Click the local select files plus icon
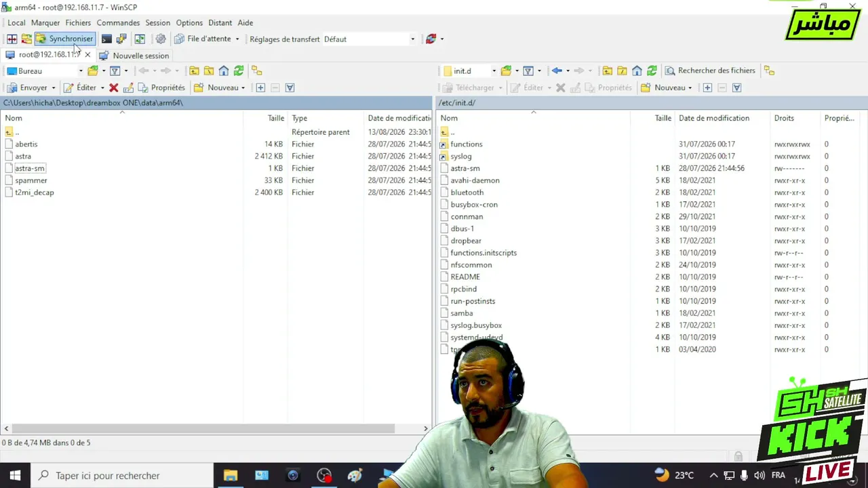Viewport: 868px width, 488px height. (x=260, y=87)
